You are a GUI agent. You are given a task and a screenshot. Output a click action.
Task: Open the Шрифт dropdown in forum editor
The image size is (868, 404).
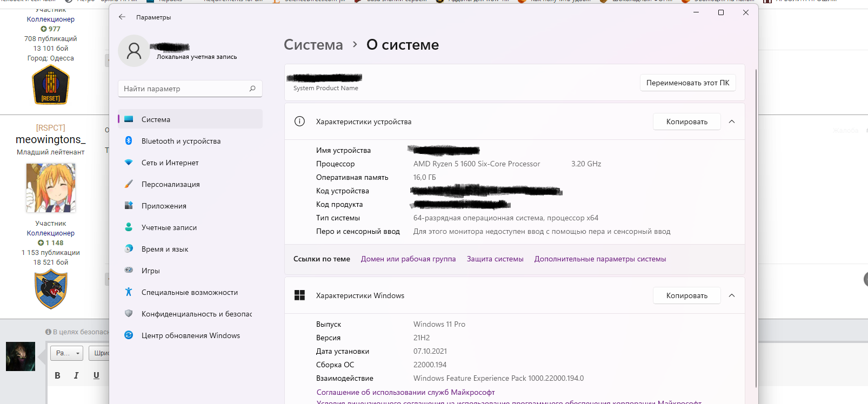(x=99, y=353)
